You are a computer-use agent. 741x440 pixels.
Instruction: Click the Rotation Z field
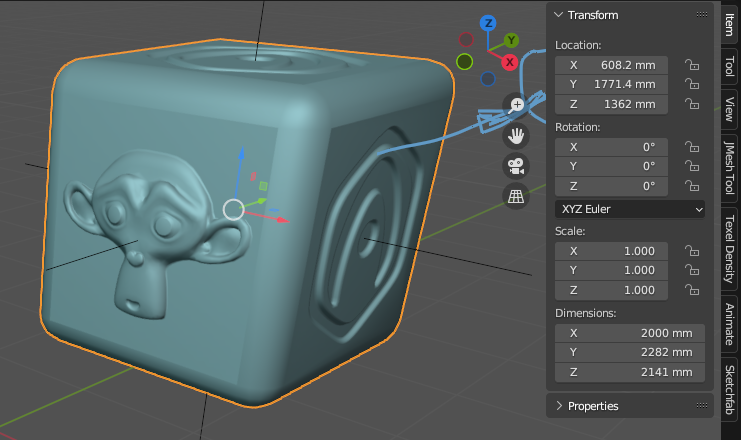click(x=611, y=186)
